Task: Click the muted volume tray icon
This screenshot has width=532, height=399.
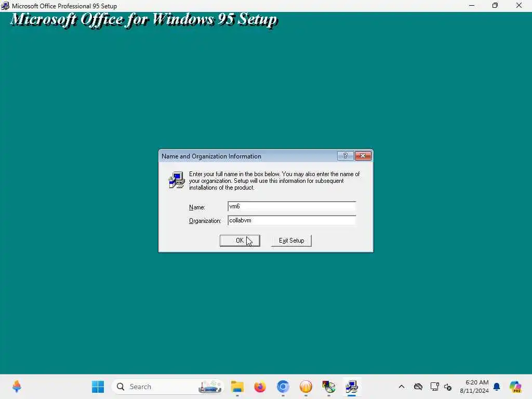Action: click(x=448, y=387)
